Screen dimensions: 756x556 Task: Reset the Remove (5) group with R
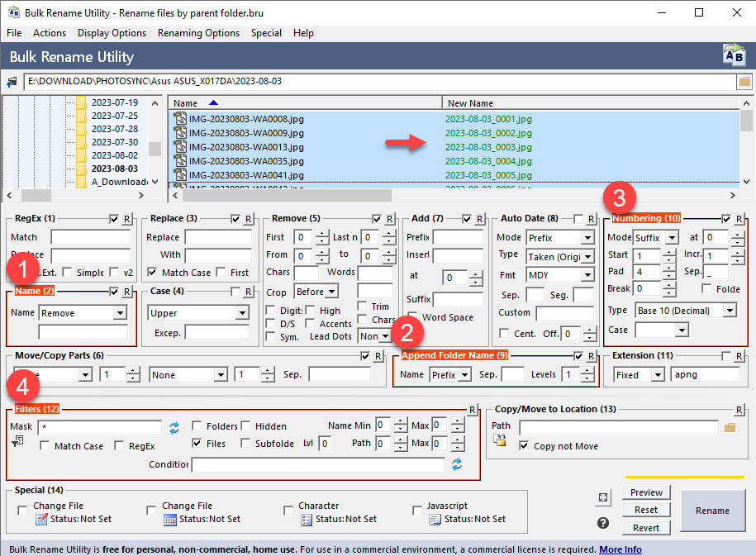point(390,219)
